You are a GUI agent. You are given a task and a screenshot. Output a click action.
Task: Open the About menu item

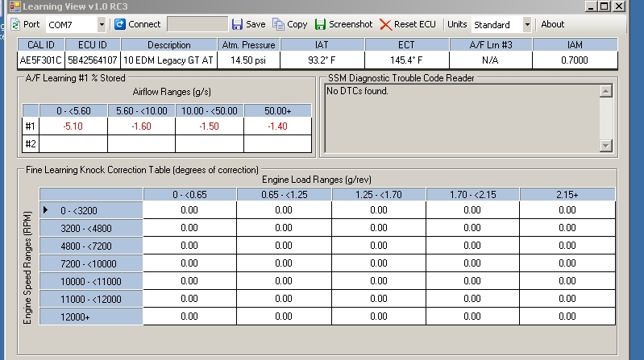pos(552,24)
